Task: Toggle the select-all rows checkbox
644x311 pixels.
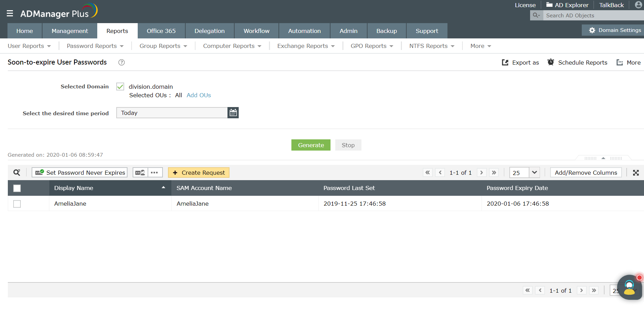Action: click(x=17, y=188)
